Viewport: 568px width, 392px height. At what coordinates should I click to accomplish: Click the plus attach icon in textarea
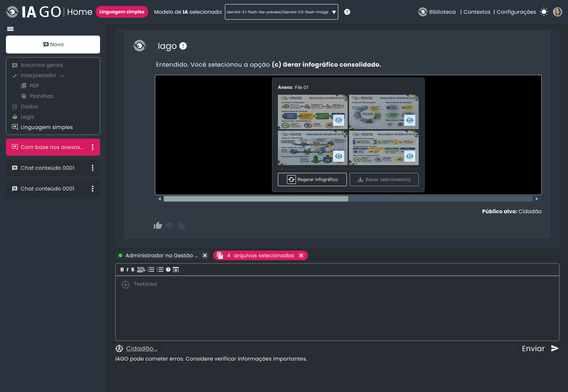(x=126, y=284)
